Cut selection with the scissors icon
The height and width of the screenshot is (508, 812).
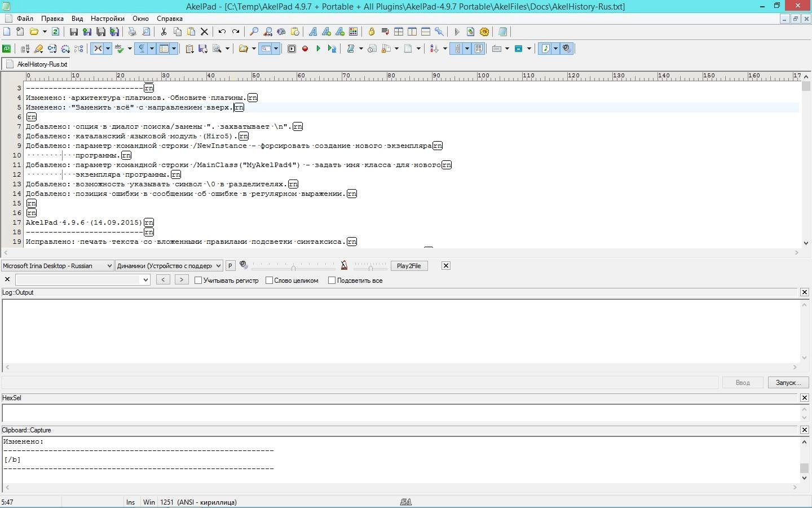coord(164,32)
